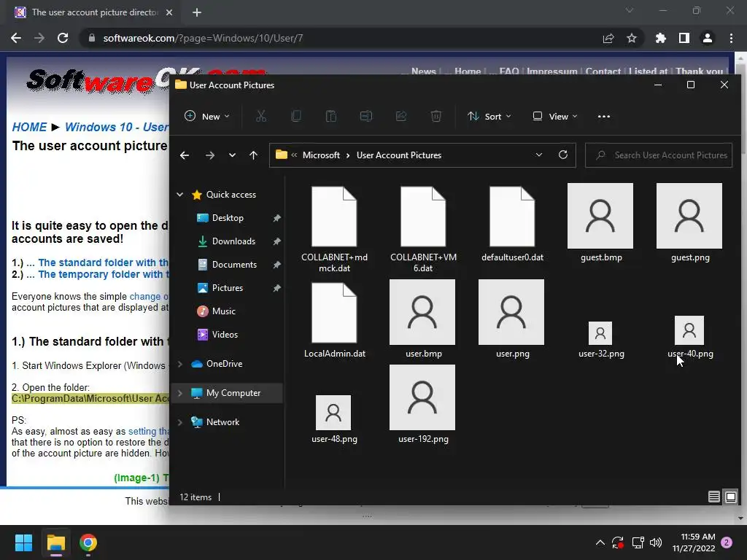The image size is (747, 560).
Task: Select the user.png file
Action: tap(511, 319)
